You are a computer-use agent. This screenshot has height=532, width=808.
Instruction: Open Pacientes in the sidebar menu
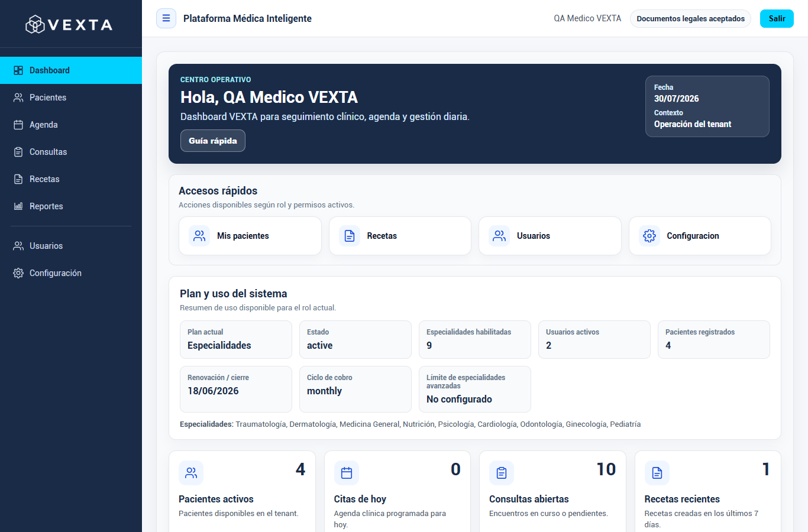click(71, 98)
